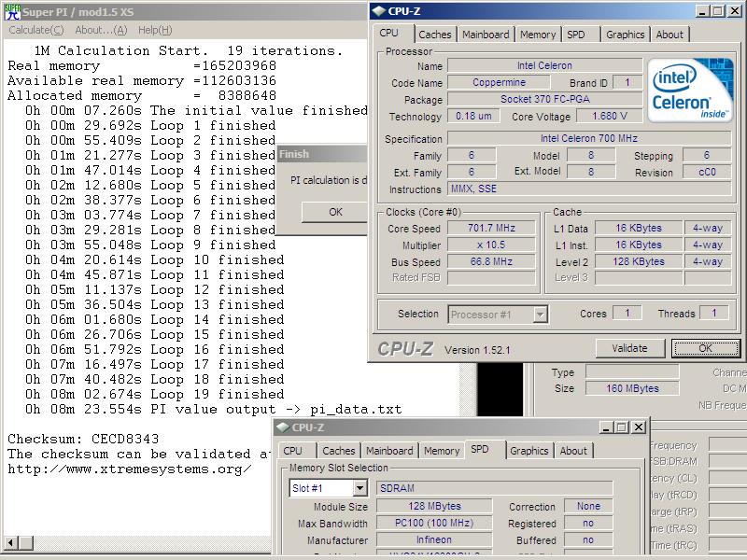Close the lower CPU-Z window
747x560 pixels.
coord(639,427)
